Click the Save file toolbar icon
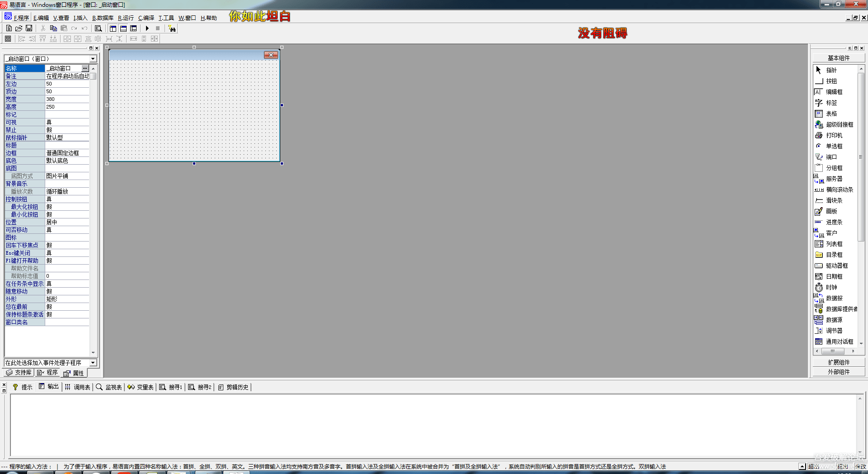The image size is (868, 474). 29,28
